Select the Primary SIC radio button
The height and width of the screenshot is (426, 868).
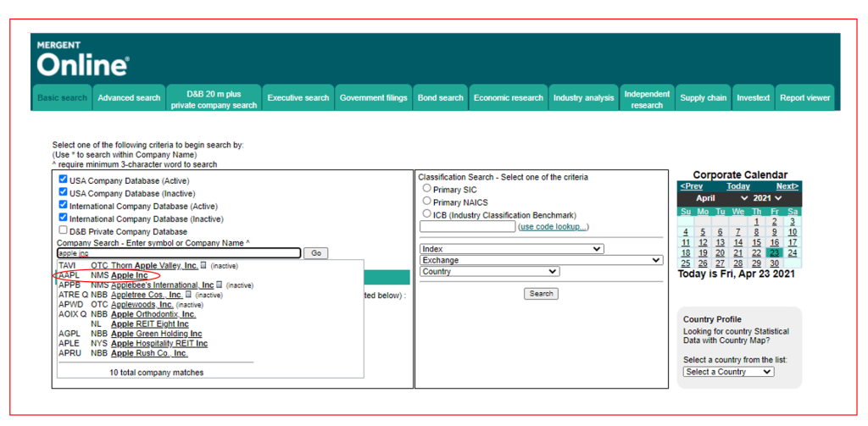click(x=427, y=188)
